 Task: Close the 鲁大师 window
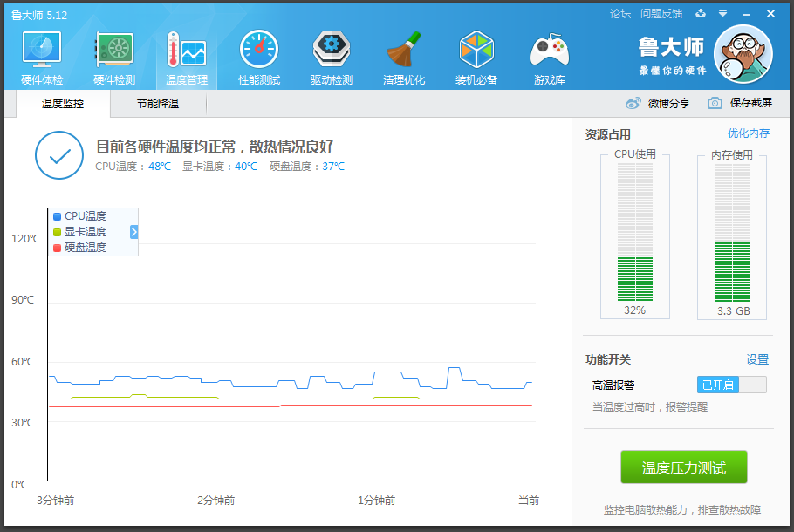(770, 14)
